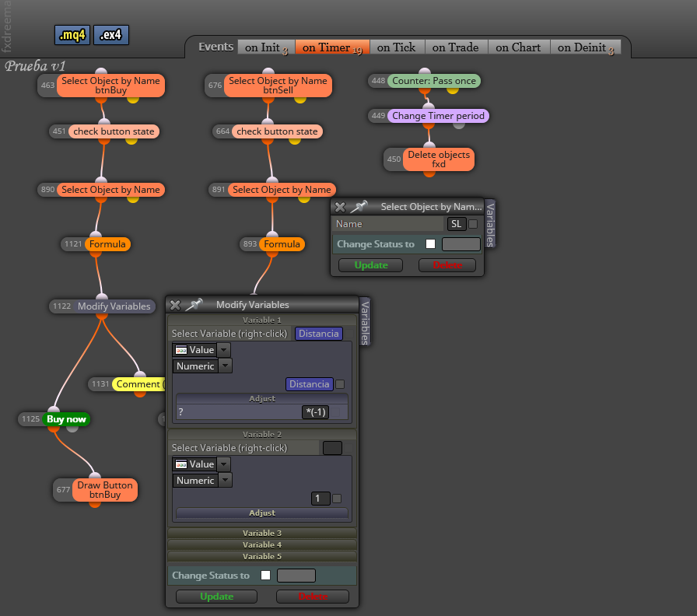Click Delete in Select Object by Name panel
697x616 pixels.
pyautogui.click(x=447, y=265)
